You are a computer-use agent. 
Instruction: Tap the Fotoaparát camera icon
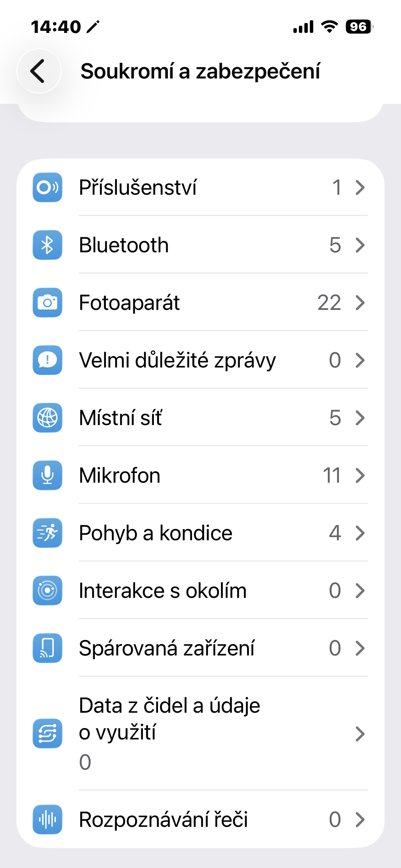[x=47, y=303]
